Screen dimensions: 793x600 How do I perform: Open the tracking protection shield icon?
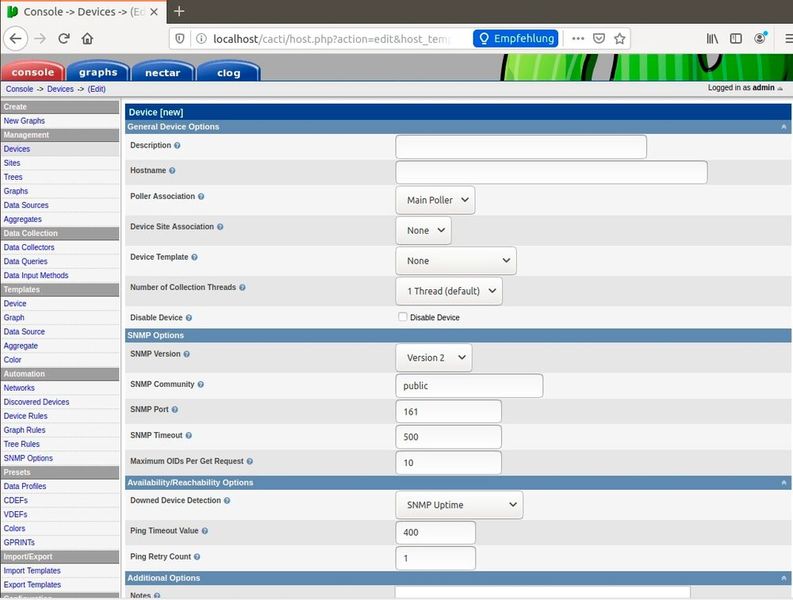pos(180,38)
